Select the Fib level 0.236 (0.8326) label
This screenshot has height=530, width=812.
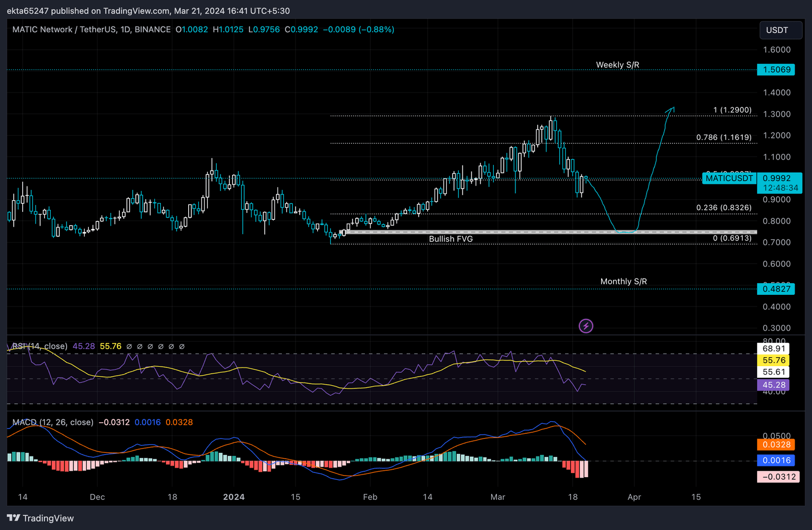[x=724, y=208]
